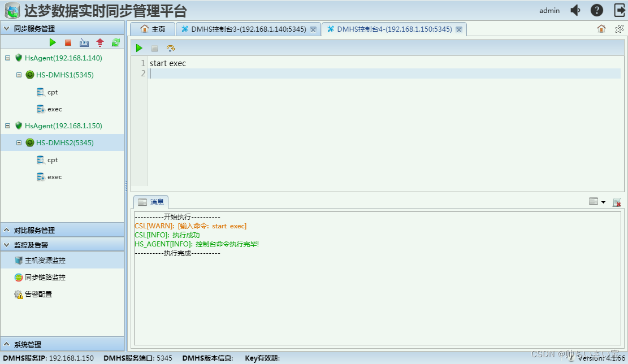Viewport: 628px width, 364px height.
Task: Click the HsAgent(192.168.1.150) shield icon
Action: click(19, 125)
